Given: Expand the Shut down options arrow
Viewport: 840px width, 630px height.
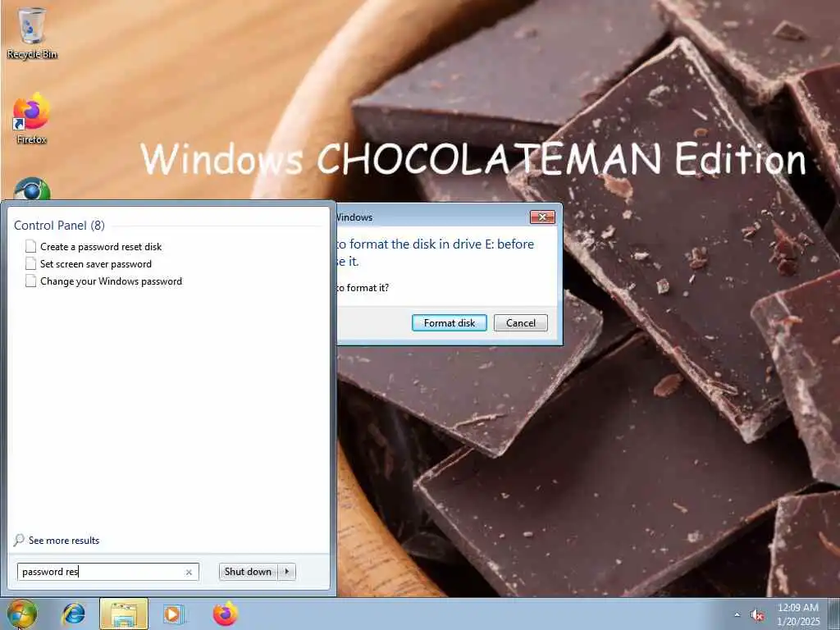Looking at the screenshot, I should coord(286,572).
